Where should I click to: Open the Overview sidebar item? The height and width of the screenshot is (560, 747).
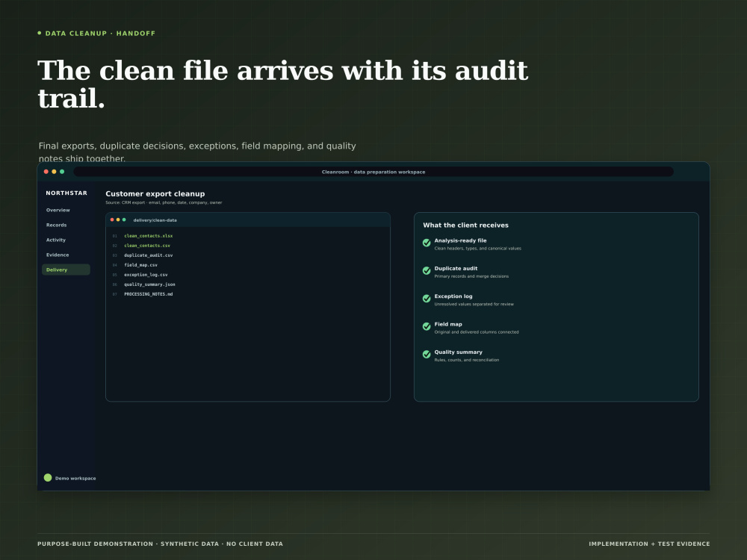(x=58, y=210)
